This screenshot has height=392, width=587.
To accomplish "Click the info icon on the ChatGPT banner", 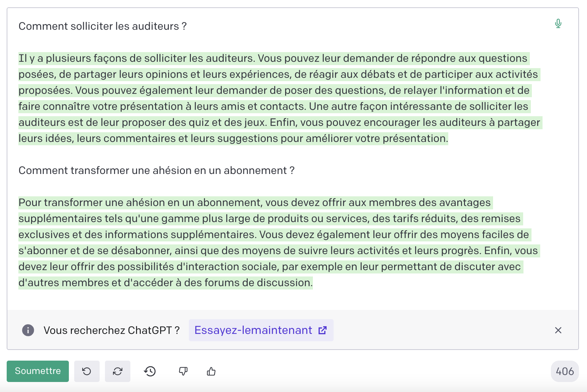I will click(28, 330).
